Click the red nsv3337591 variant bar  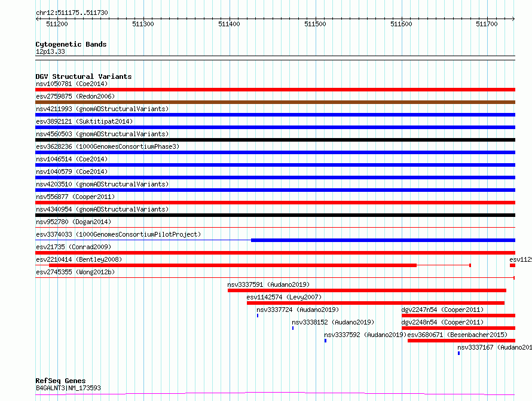point(367,290)
